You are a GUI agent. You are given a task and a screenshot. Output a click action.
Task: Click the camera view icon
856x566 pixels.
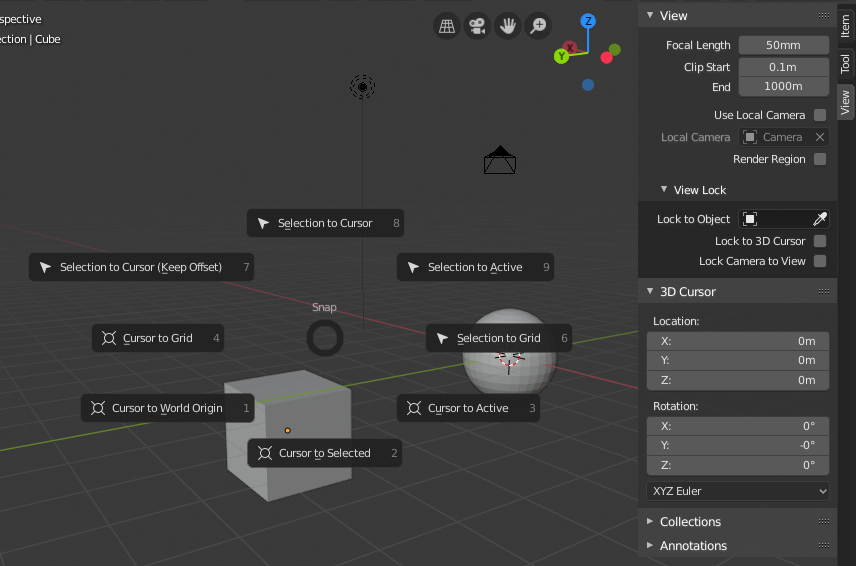[478, 26]
